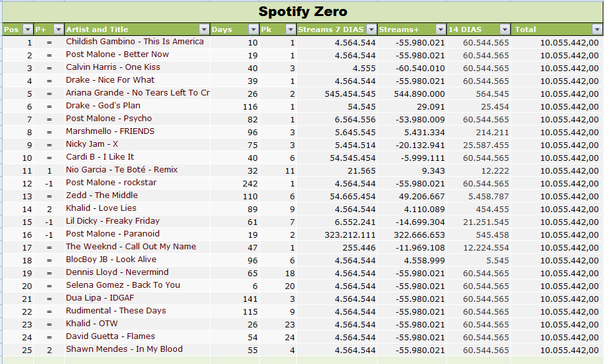Select the Spotify Zero title cell
604x364 pixels.
click(303, 12)
